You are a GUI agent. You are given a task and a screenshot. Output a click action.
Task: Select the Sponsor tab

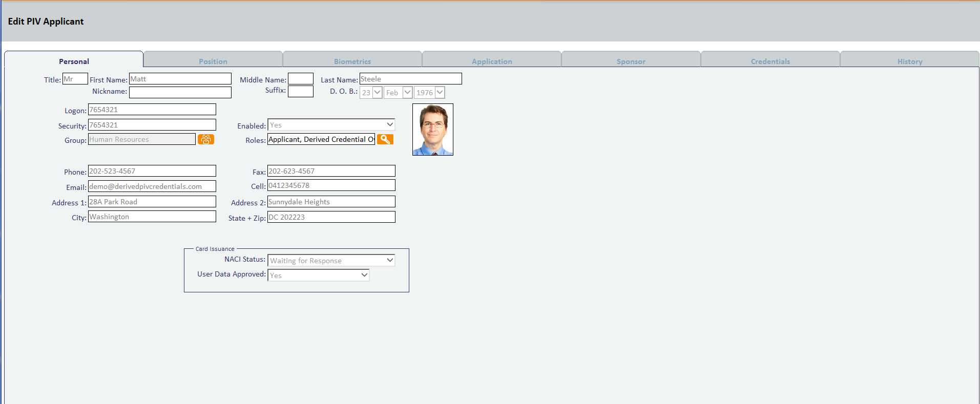[631, 61]
